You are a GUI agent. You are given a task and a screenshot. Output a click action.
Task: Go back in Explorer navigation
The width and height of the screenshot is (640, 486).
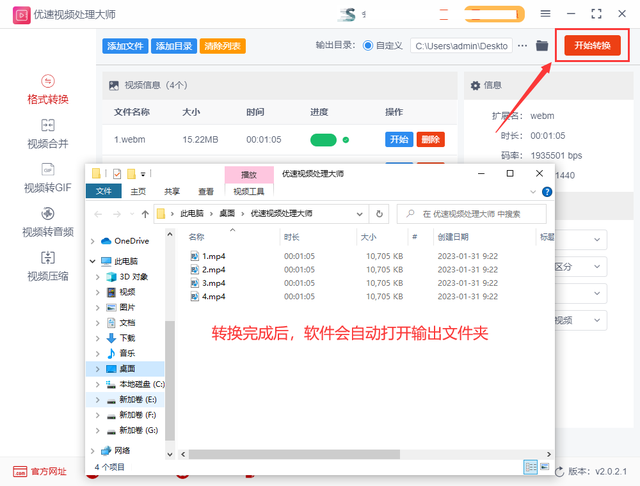98,214
